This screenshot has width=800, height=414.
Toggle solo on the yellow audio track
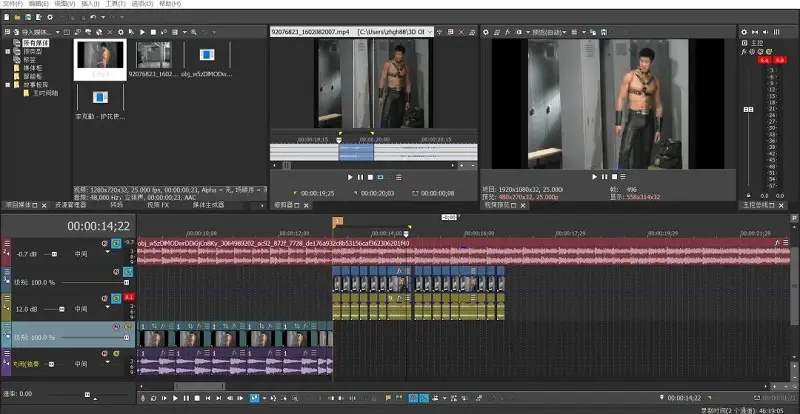116,298
